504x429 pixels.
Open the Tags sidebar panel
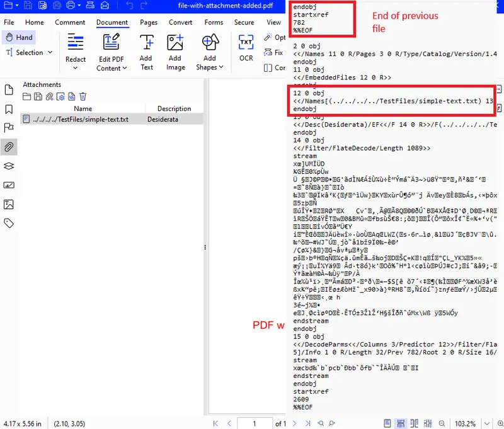[x=9, y=223]
